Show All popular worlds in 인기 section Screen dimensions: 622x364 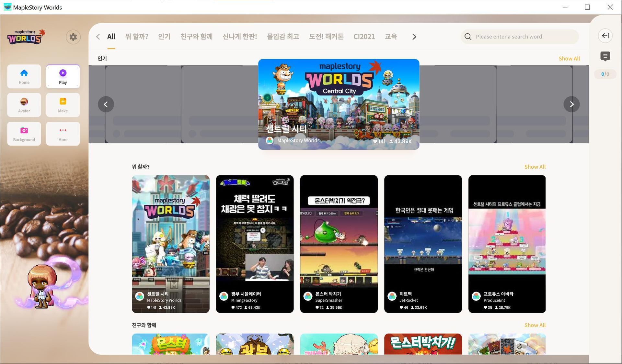pos(569,59)
